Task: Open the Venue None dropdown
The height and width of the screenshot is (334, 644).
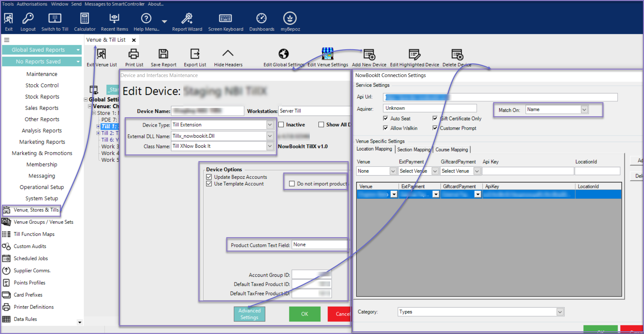Action: pyautogui.click(x=393, y=171)
